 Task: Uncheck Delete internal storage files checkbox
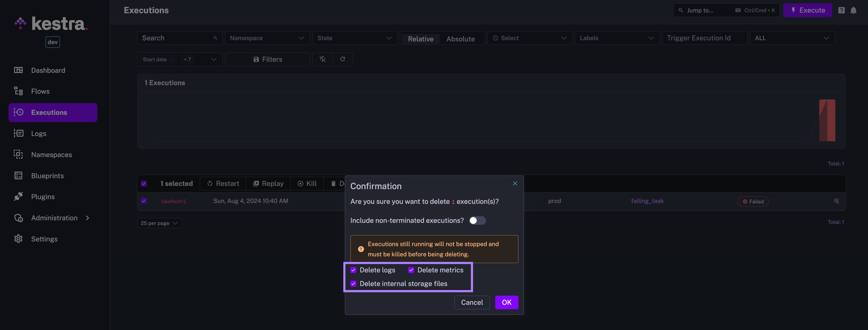[x=353, y=284]
